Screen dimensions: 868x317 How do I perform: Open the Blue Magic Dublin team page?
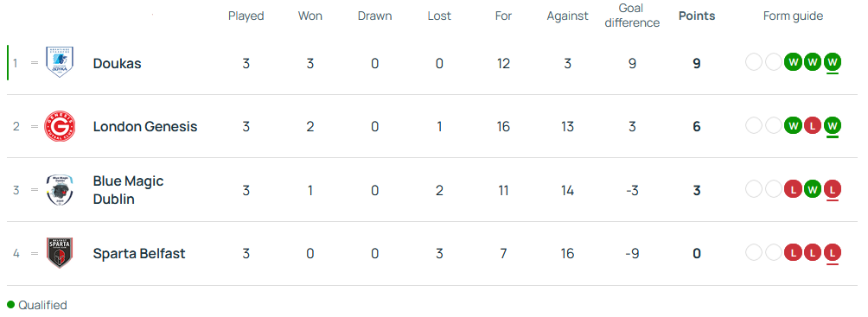129,190
